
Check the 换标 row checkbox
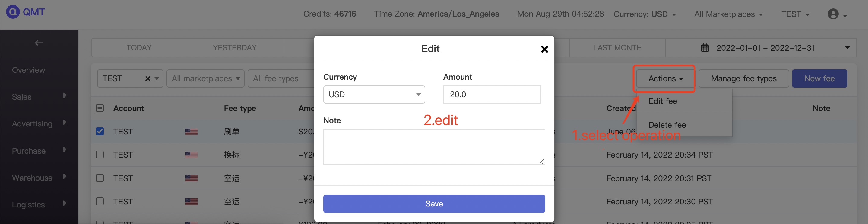coord(100,155)
